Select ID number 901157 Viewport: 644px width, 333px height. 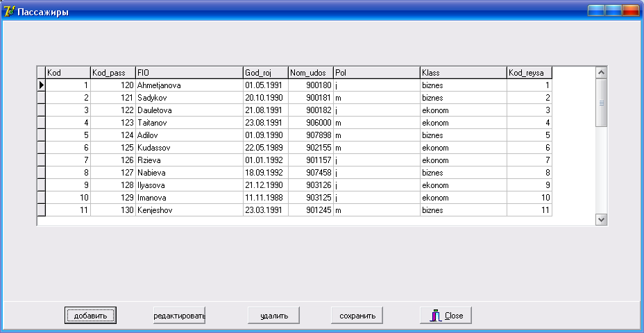pyautogui.click(x=311, y=160)
